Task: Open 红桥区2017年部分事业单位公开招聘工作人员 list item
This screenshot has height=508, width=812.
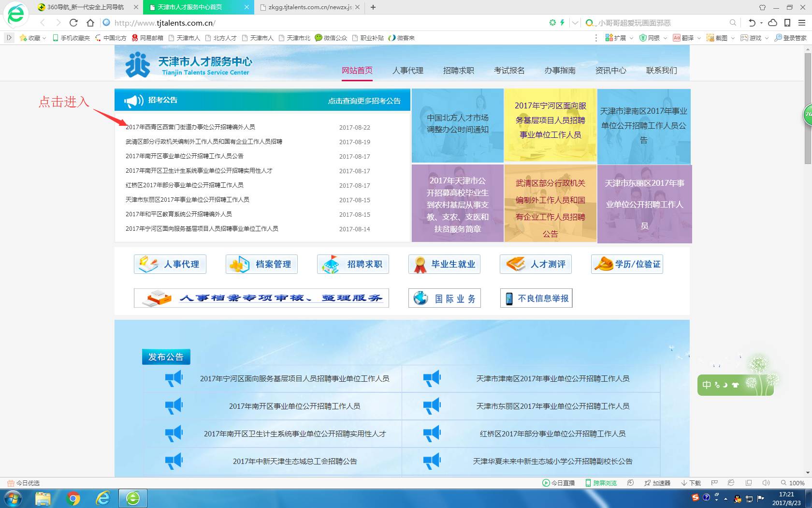Action: pos(185,185)
